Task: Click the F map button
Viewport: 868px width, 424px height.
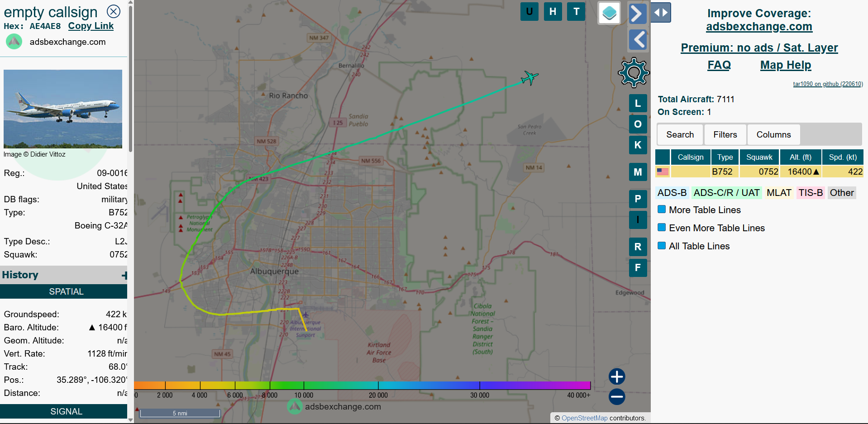Action: coord(638,267)
